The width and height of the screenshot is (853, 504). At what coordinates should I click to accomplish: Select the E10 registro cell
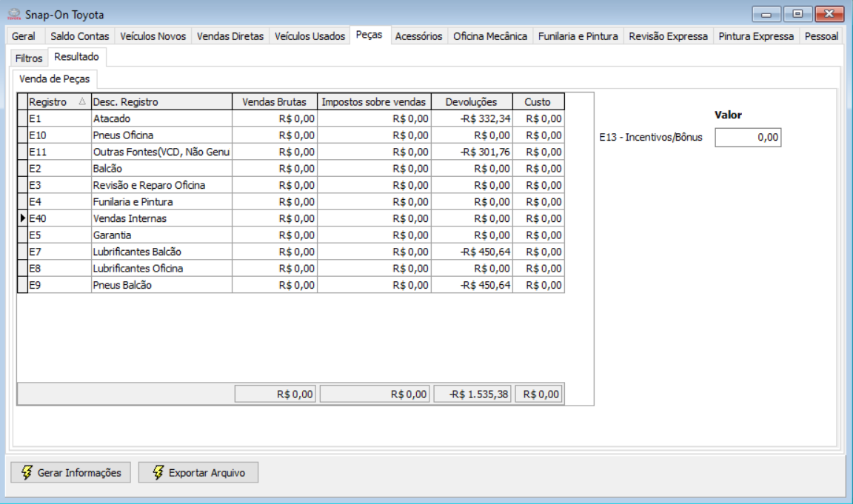[59, 135]
